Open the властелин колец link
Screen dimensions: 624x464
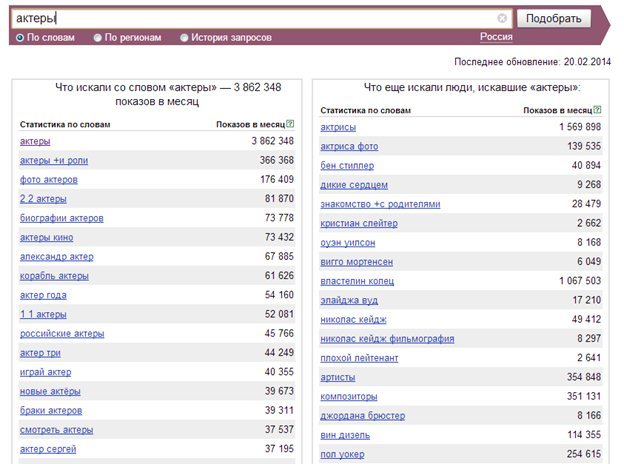pos(357,281)
